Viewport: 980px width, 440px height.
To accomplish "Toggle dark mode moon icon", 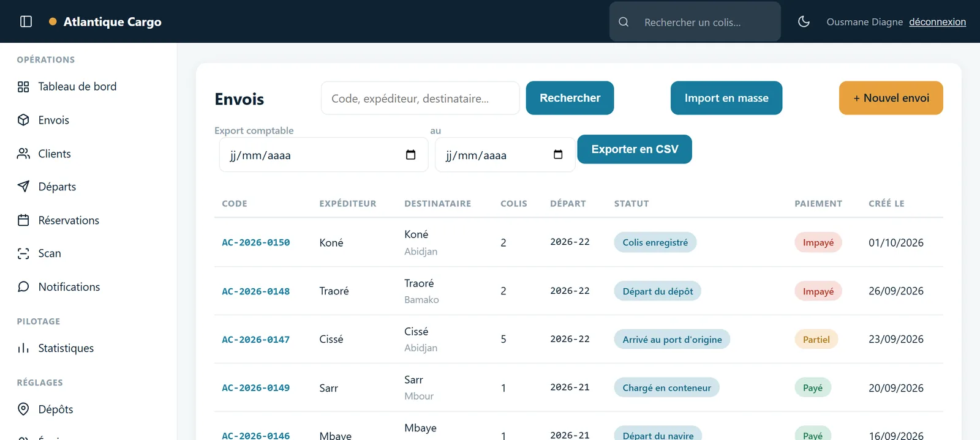I will pos(804,21).
